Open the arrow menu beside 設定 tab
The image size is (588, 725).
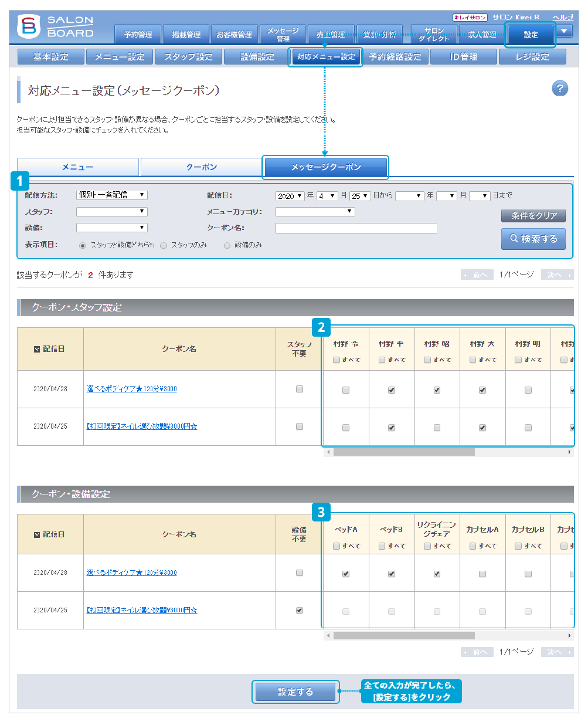564,31
